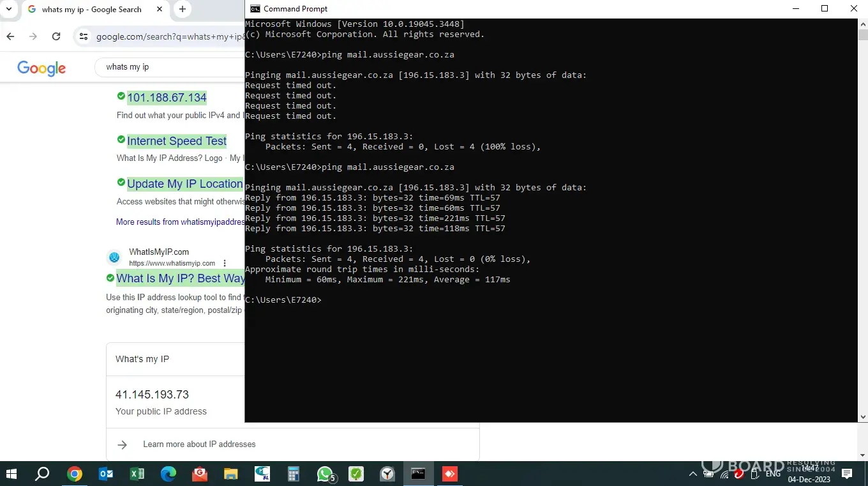
Task: View site information icon in address bar
Action: point(83,36)
